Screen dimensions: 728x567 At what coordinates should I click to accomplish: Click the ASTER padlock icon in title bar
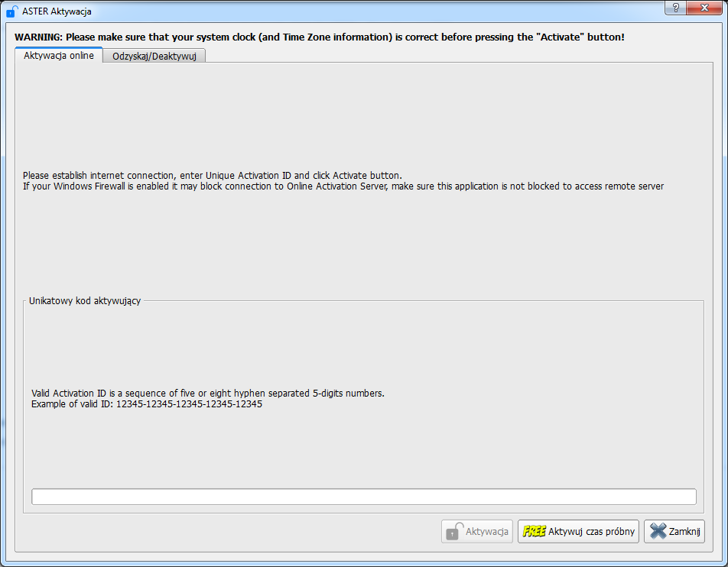(x=12, y=11)
